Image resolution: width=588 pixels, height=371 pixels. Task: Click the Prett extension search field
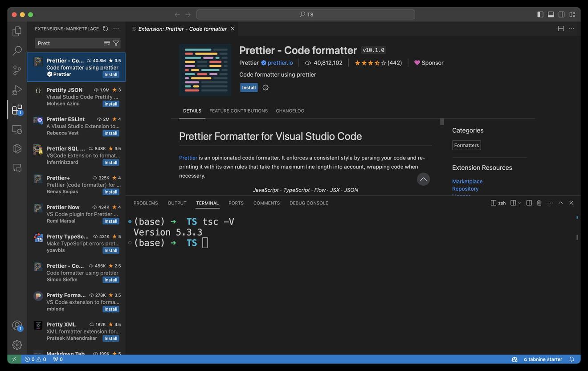click(69, 43)
